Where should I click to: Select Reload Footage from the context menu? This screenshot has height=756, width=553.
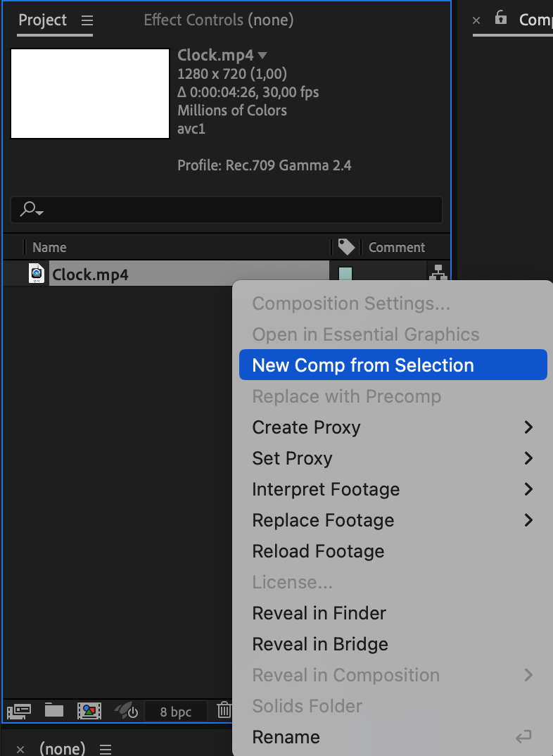click(318, 551)
